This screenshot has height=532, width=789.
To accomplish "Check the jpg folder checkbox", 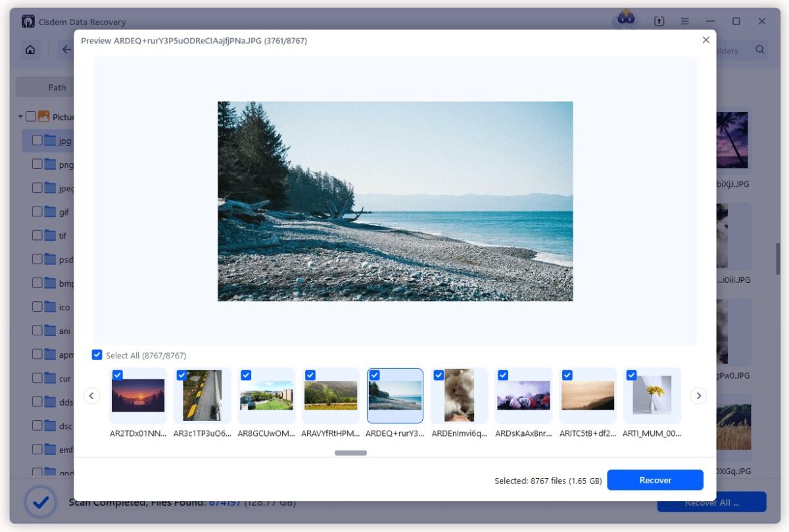I will 37,140.
